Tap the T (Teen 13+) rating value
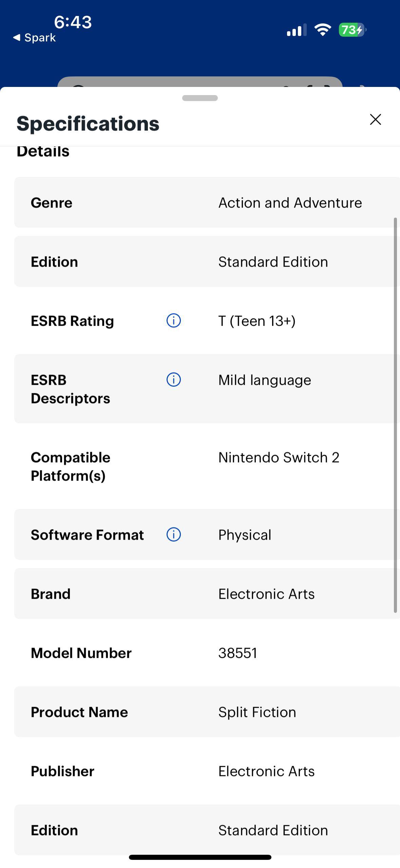400x868 pixels. (257, 321)
